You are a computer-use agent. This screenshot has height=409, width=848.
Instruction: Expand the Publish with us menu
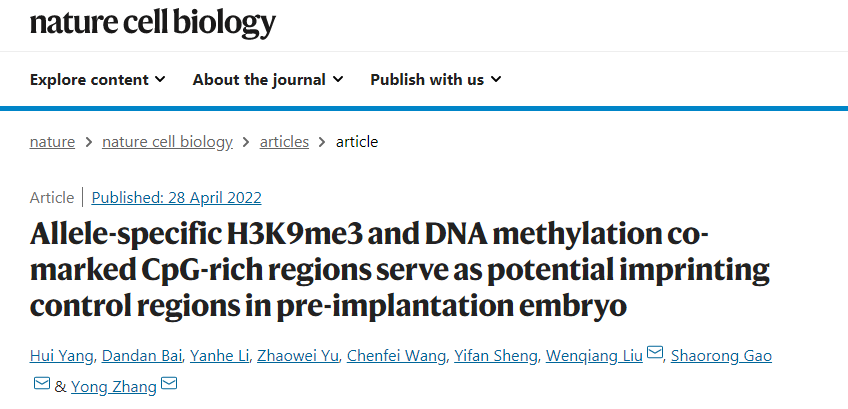[436, 79]
